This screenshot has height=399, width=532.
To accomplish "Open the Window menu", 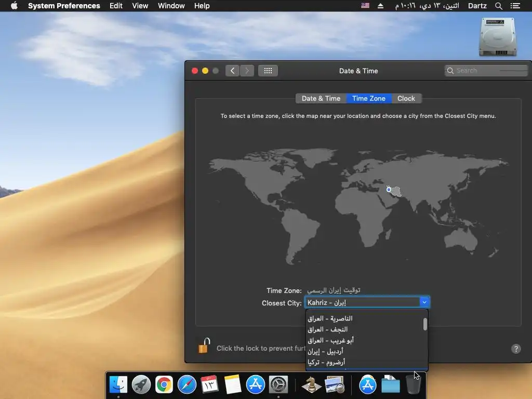I will pos(171,6).
